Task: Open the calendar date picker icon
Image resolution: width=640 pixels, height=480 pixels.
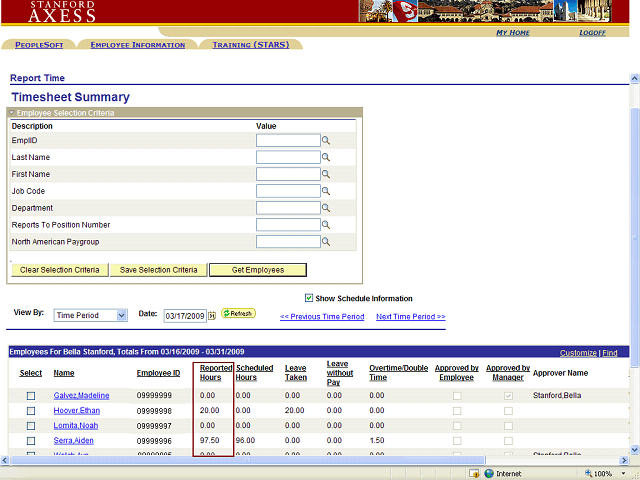Action: (212, 316)
